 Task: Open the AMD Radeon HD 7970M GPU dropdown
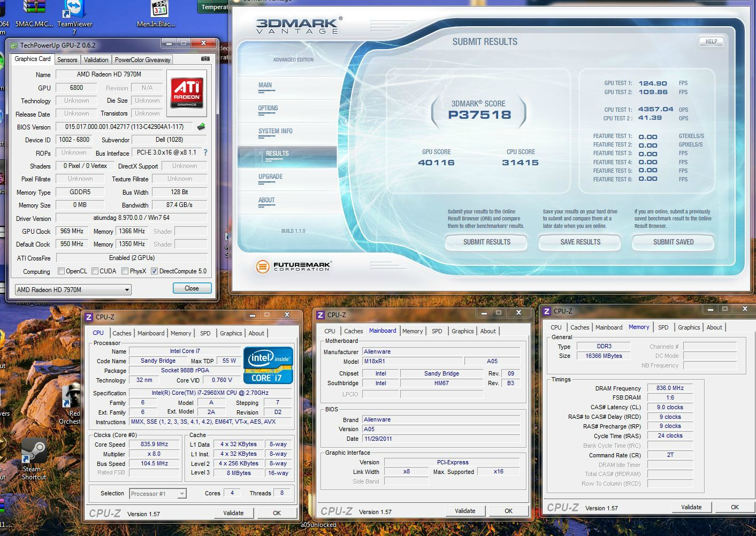pos(73,289)
